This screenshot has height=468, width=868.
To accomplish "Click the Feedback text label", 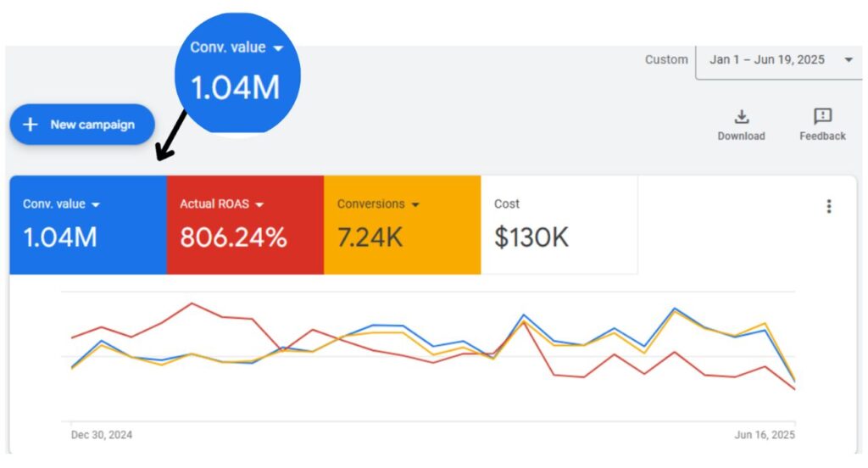I will 822,136.
